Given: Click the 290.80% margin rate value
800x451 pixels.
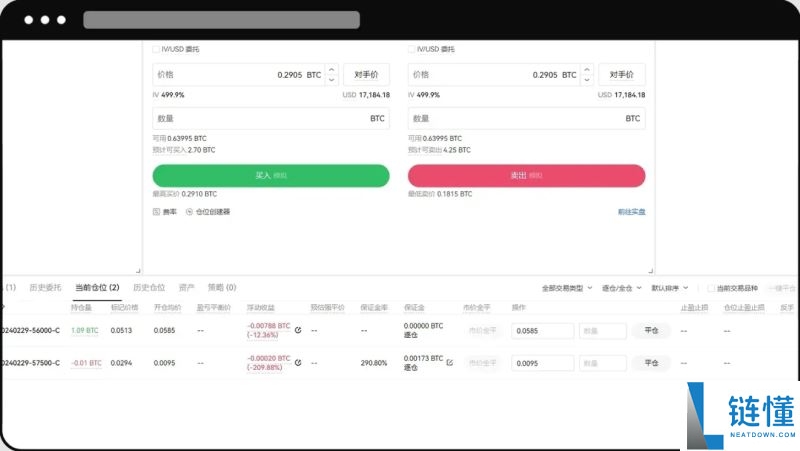Looking at the screenshot, I should click(x=373, y=363).
